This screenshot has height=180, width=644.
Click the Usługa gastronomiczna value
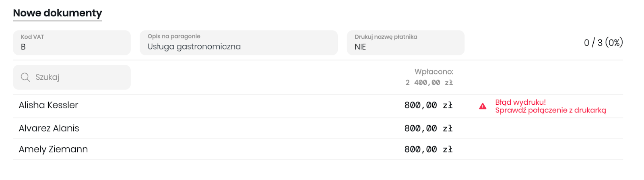pos(194,47)
